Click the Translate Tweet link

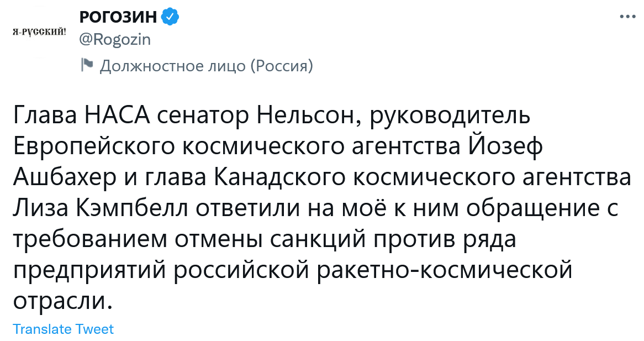point(63,329)
